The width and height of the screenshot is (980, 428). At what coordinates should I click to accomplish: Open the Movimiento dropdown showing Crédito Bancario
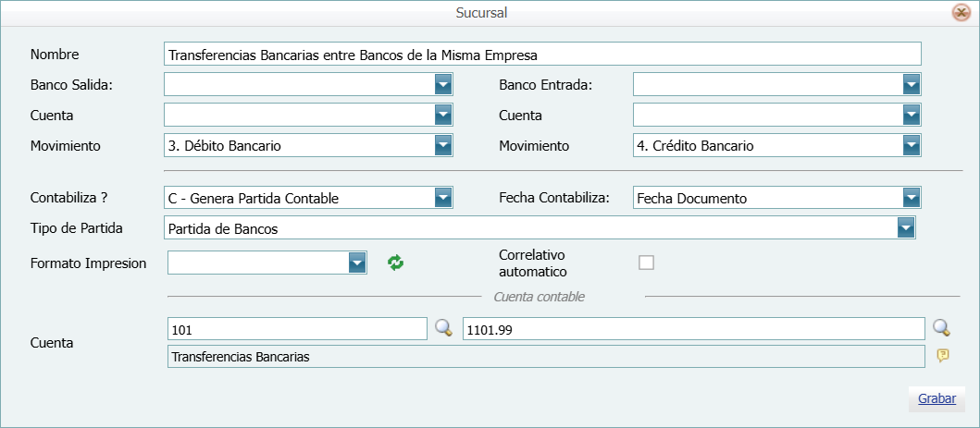(912, 146)
